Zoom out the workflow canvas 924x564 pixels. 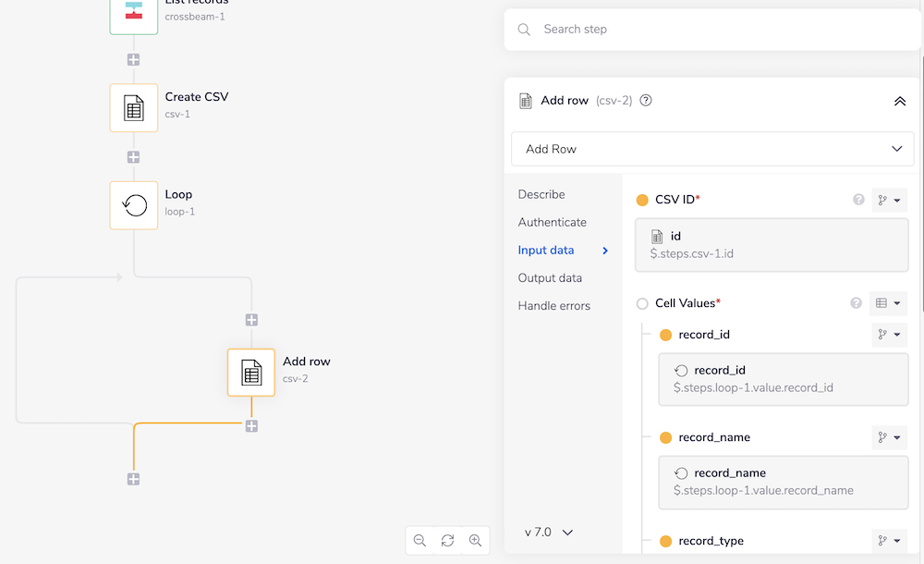(419, 540)
